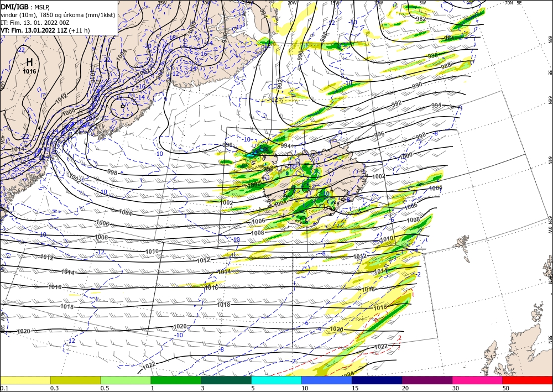Click the navy 15–20 mm legend swatch
The height and width of the screenshot is (392, 553).
click(377, 380)
